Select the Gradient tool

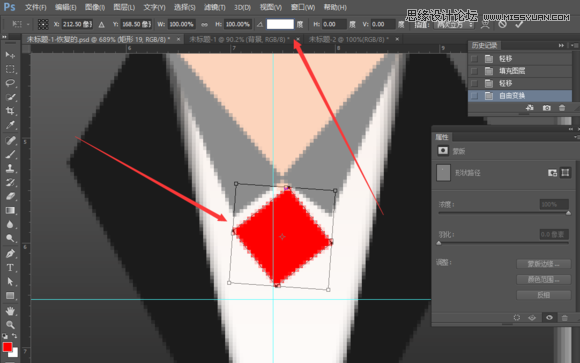(10, 211)
